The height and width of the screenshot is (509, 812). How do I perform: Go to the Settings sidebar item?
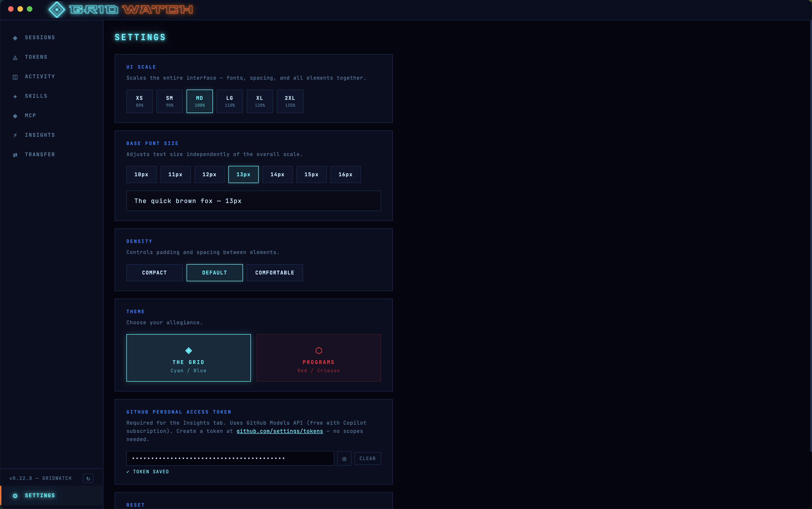tap(40, 496)
